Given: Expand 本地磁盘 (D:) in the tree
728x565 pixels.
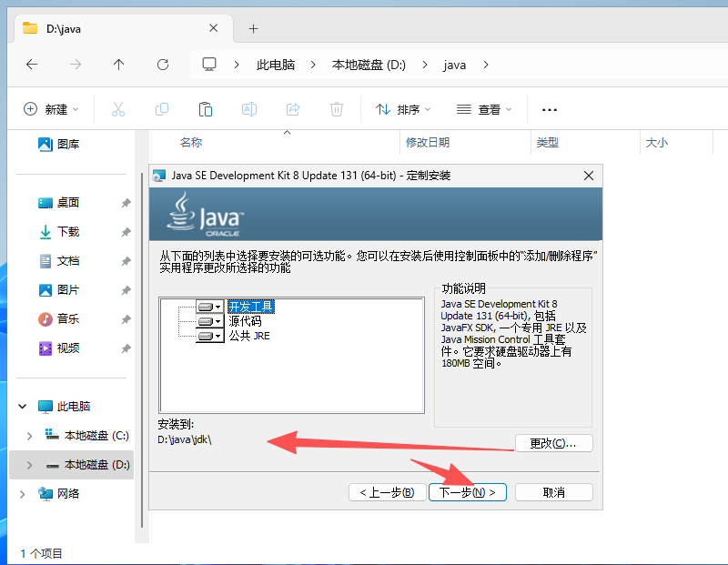Looking at the screenshot, I should coord(29,465).
